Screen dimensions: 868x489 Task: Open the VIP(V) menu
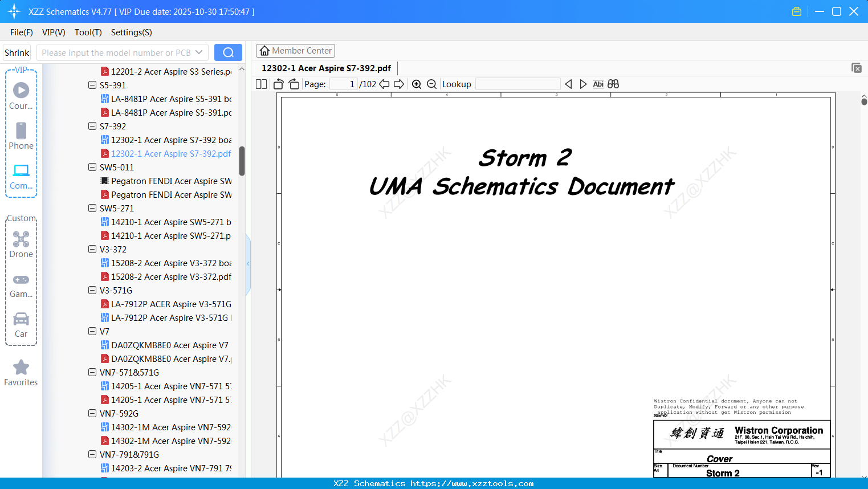[54, 32]
